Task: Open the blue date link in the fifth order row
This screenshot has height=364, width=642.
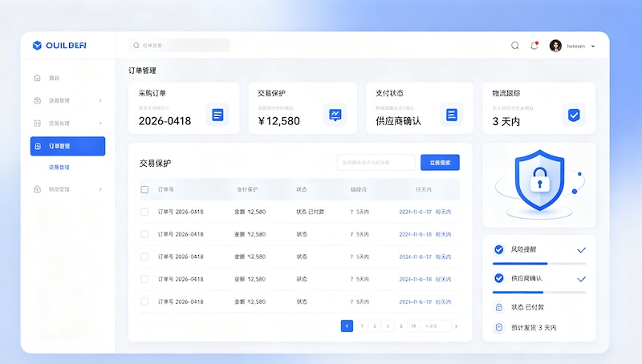Action: (425, 301)
